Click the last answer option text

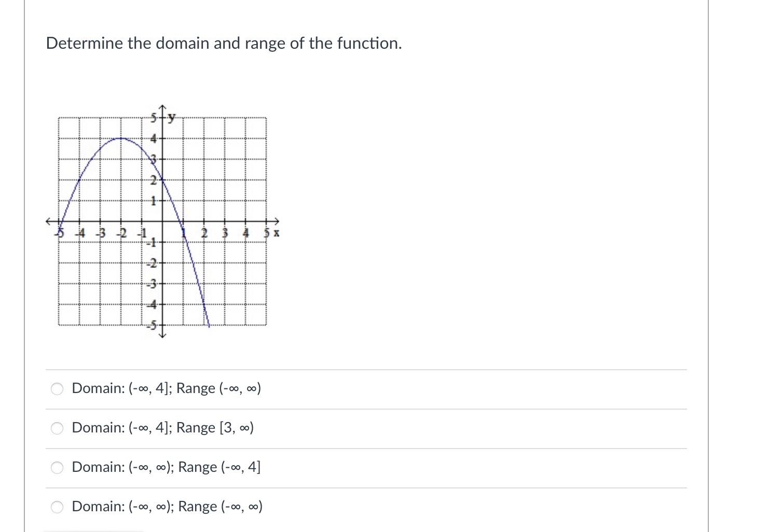point(167,507)
